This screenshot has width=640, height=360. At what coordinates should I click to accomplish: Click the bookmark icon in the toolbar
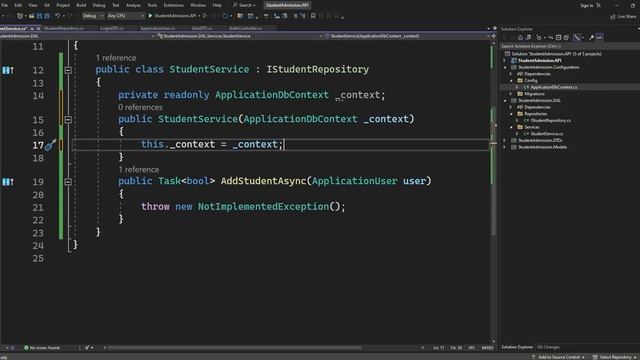point(313,16)
